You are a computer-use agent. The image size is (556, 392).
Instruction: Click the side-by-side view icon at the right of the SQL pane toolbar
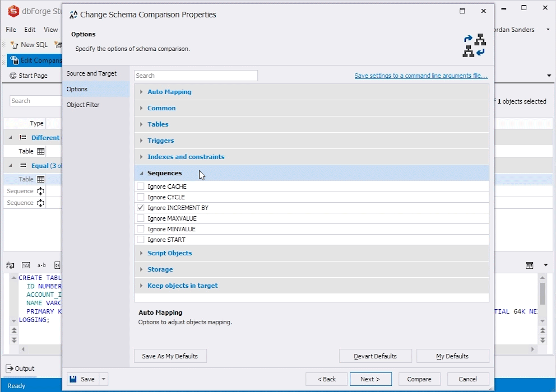[530, 265]
